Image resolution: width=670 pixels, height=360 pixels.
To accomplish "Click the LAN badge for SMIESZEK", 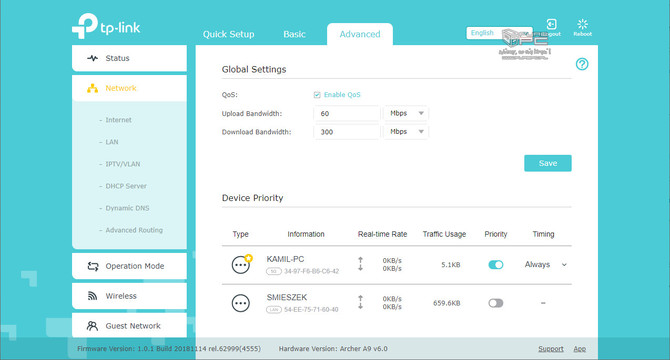I will coord(273,310).
